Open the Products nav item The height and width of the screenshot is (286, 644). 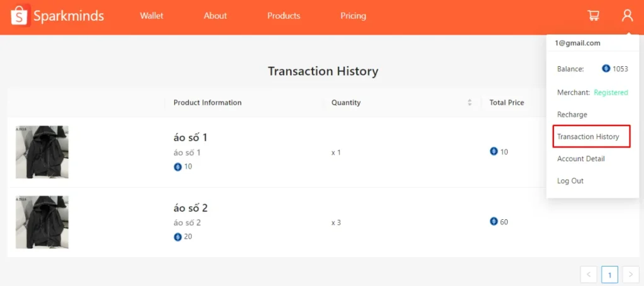tap(284, 16)
